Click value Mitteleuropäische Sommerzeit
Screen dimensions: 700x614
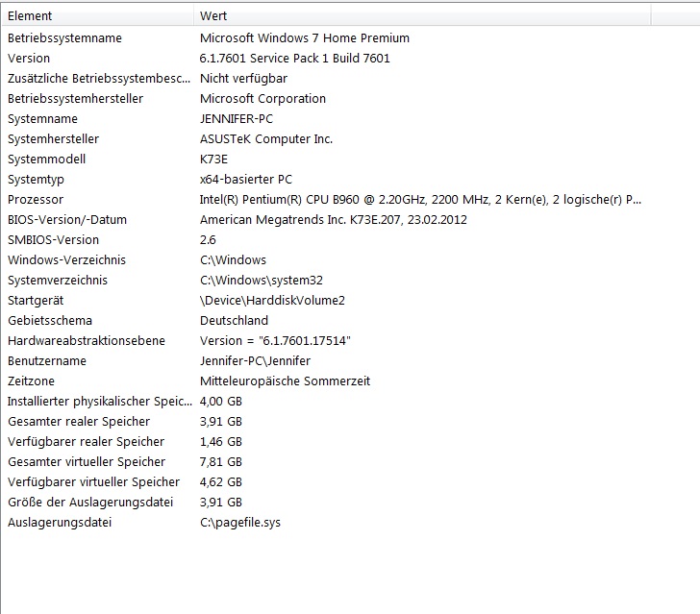point(285,381)
